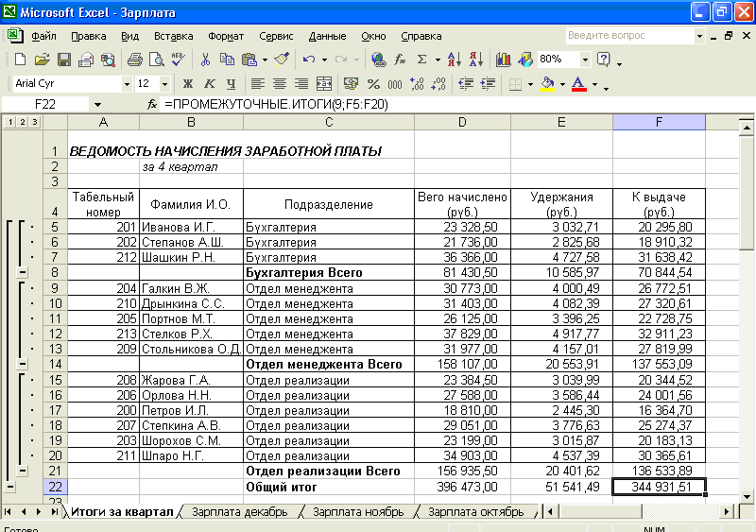This screenshot has width=756, height=532.
Task: Click the AutoSum sigma icon
Action: point(421,60)
